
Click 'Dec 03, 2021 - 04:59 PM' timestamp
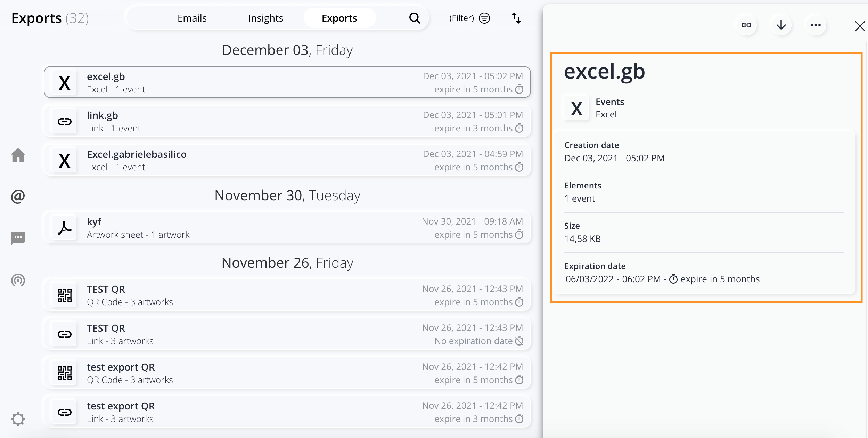click(x=473, y=154)
